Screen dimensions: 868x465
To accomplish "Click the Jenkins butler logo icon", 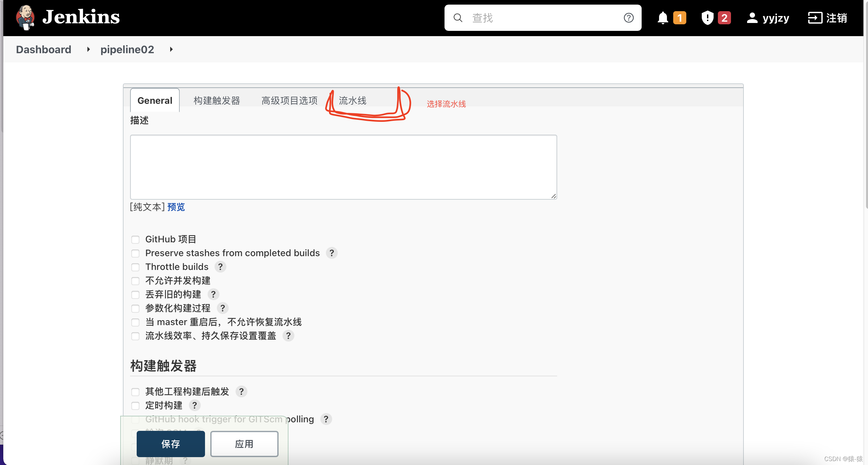I will [25, 17].
